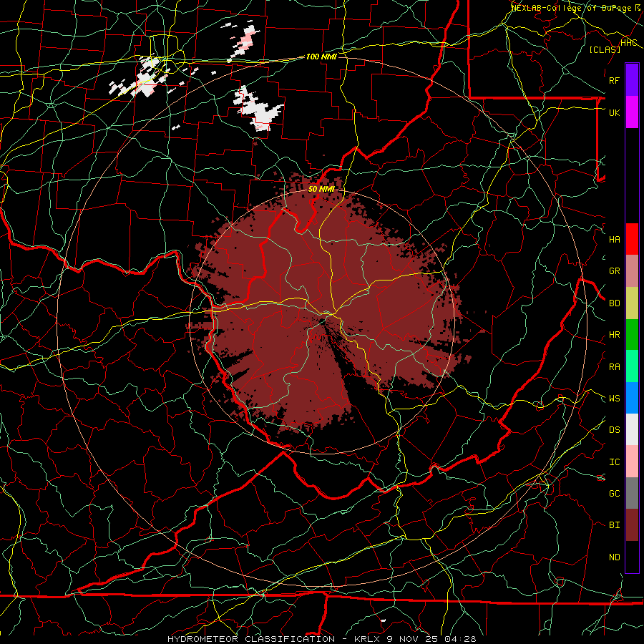Viewport: 644px width, 644px height.
Task: Select the olive yellow BD swatch
Action: 632,303
